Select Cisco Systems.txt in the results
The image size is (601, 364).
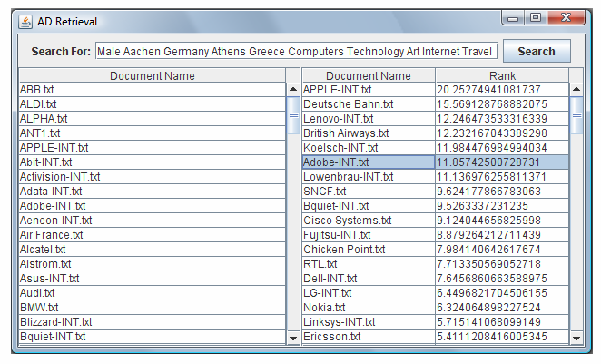[369, 221]
